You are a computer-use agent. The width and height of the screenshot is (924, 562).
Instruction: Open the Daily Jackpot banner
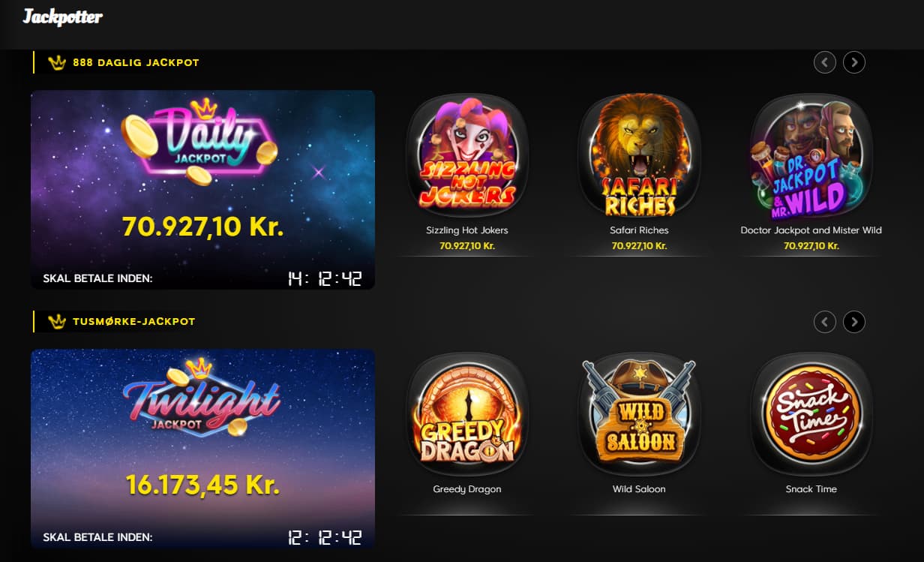pyautogui.click(x=202, y=190)
